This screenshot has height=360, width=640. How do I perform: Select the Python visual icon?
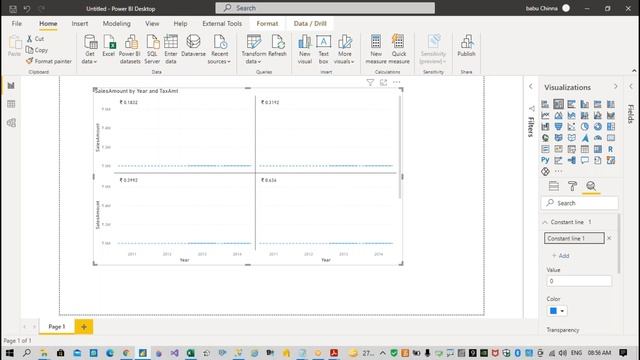click(x=545, y=160)
